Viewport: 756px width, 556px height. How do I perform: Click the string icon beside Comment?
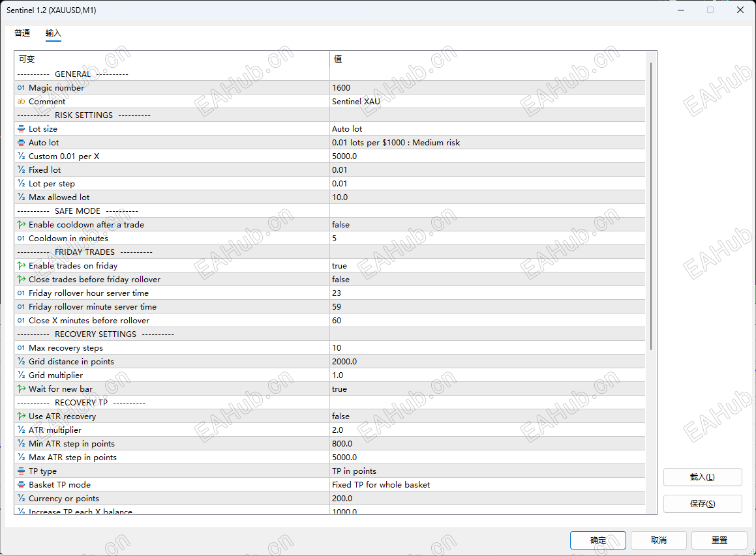pos(22,101)
